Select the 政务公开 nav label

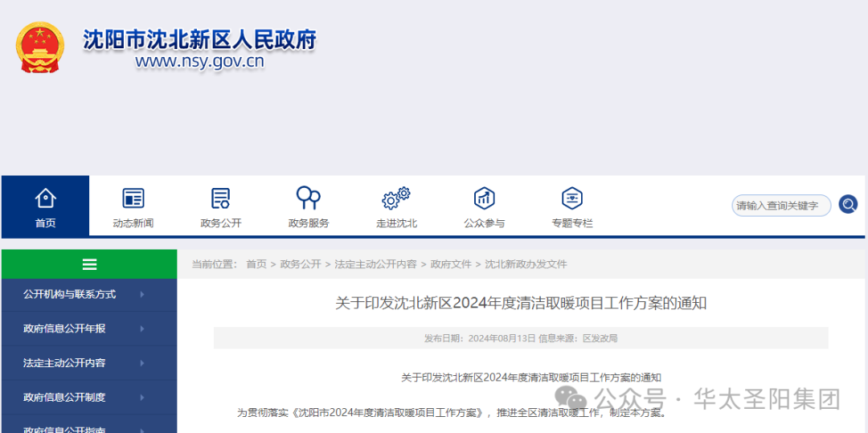click(x=221, y=223)
